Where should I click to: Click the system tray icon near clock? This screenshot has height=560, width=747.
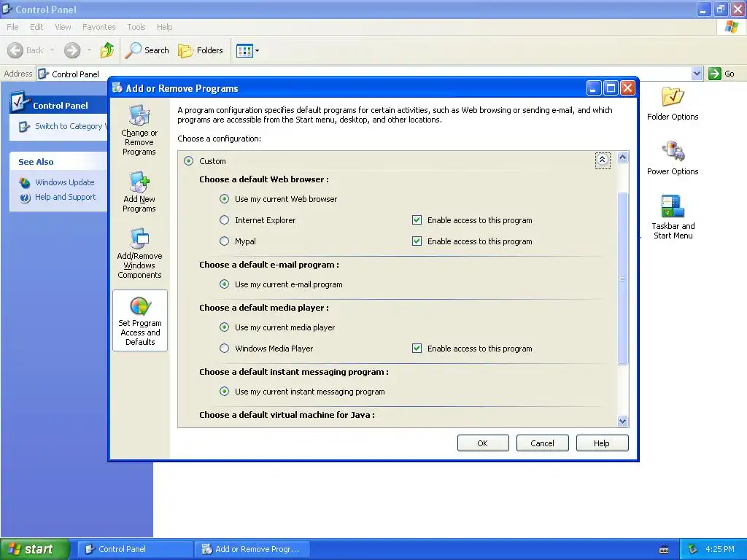(693, 550)
